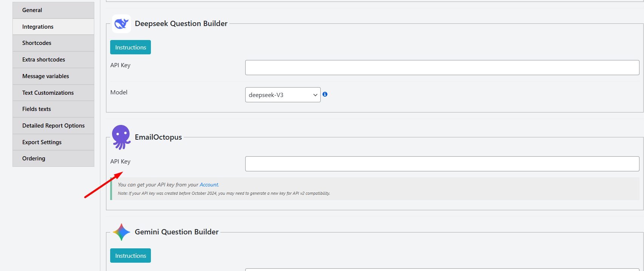Click the Deepseek Question Builder heading
The height and width of the screenshot is (271, 644).
pyautogui.click(x=181, y=23)
